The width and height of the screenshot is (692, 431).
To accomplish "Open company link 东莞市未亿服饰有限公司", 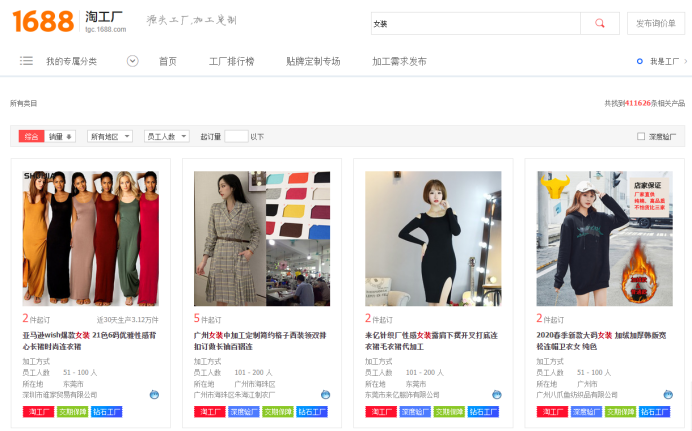I will click(x=402, y=395).
